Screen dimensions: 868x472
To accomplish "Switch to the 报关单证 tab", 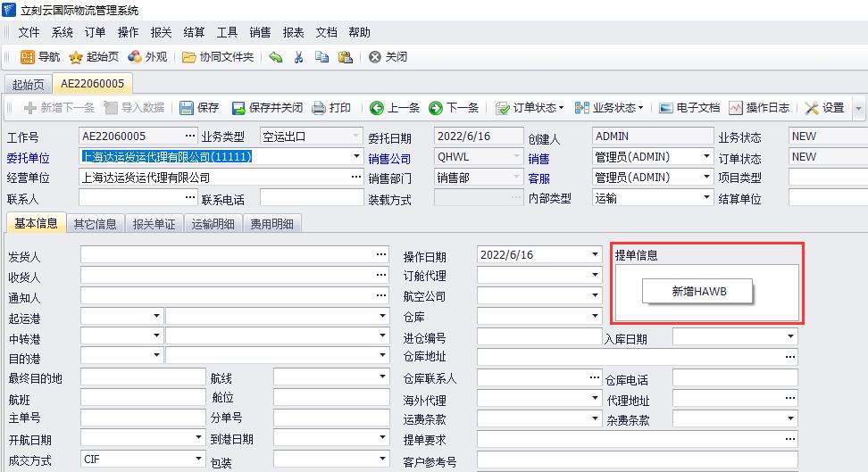I will click(x=154, y=224).
